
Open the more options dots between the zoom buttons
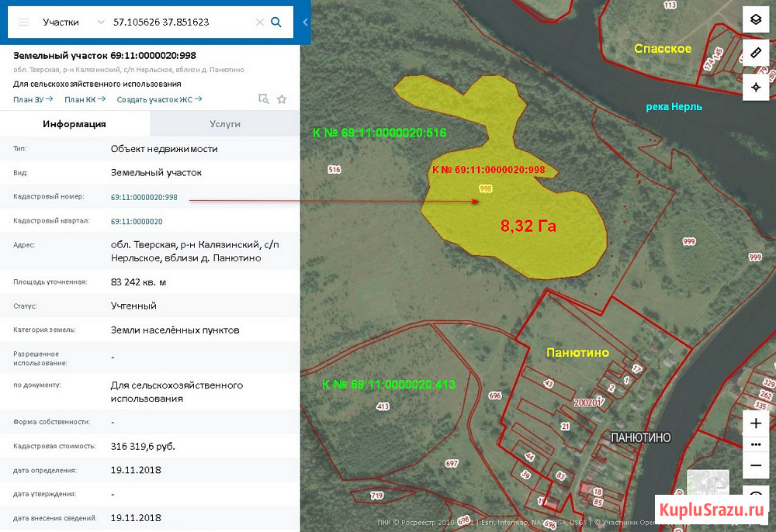point(756,444)
